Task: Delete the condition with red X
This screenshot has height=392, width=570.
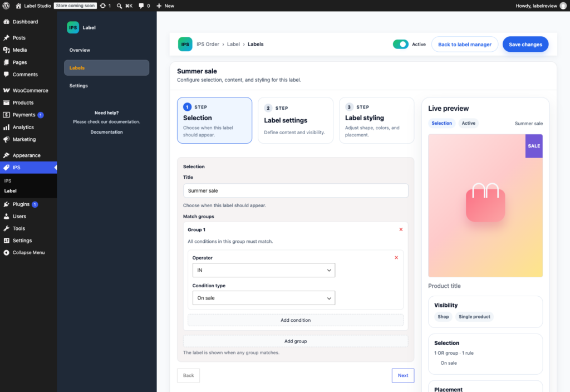Action: 396,257
